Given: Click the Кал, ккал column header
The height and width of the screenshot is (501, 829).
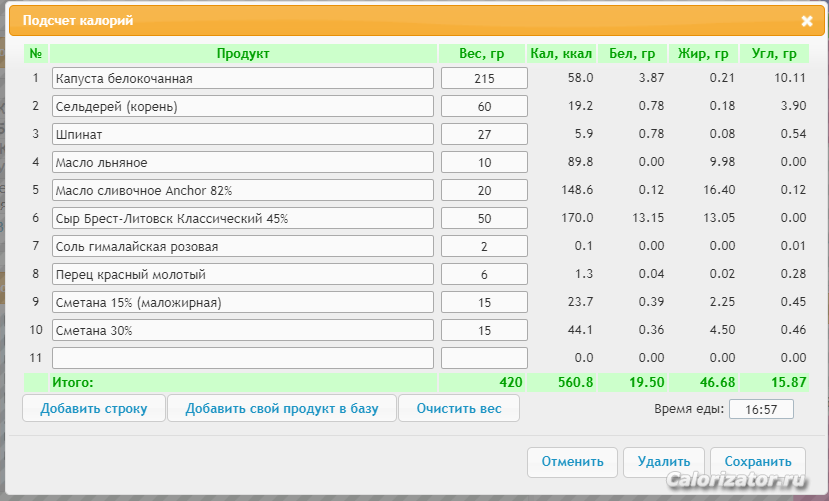Looking at the screenshot, I should click(x=561, y=53).
